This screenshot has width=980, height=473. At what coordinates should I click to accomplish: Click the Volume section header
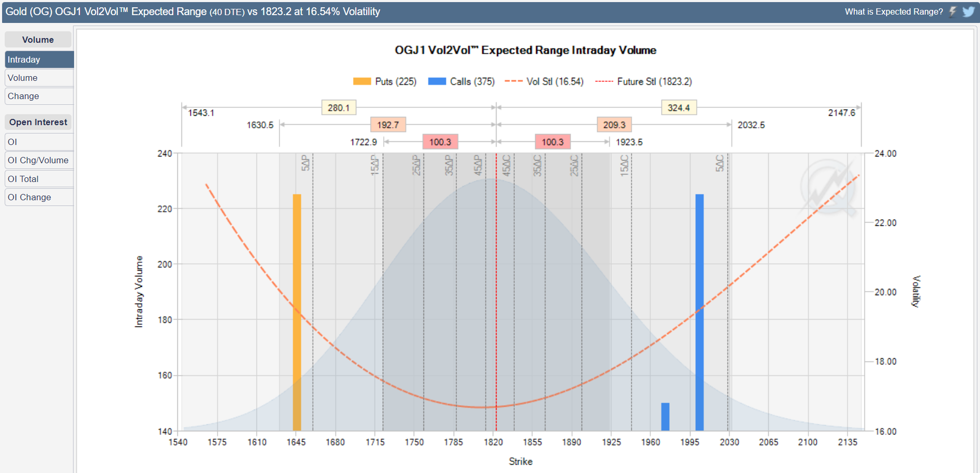[x=38, y=40]
